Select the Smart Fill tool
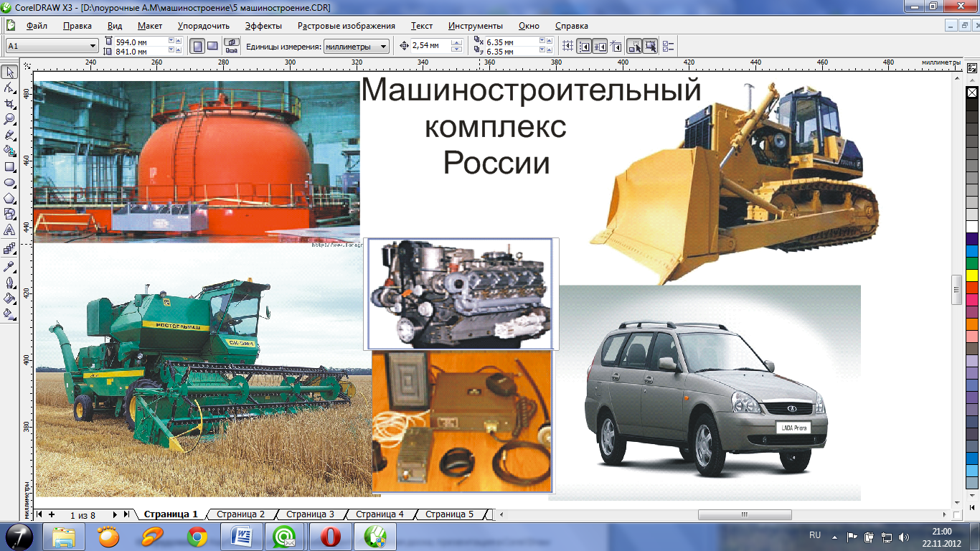This screenshot has width=980, height=551. (10, 151)
